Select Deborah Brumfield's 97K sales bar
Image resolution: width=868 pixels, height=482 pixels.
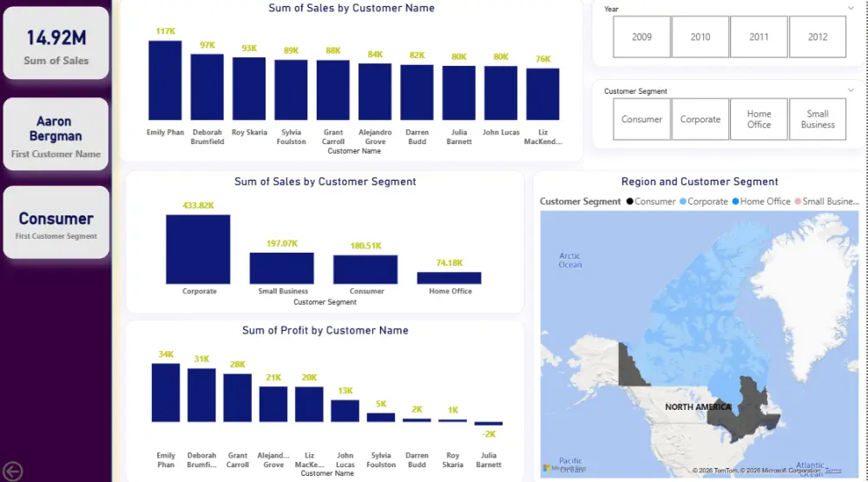tap(207, 87)
